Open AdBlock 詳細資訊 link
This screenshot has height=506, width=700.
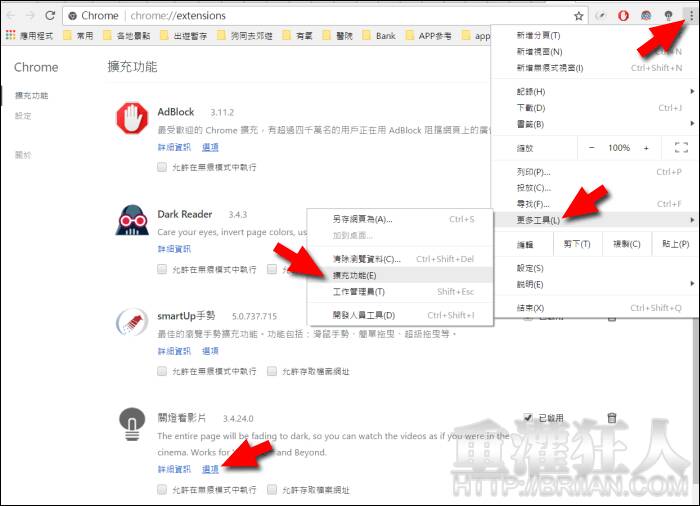pos(174,147)
